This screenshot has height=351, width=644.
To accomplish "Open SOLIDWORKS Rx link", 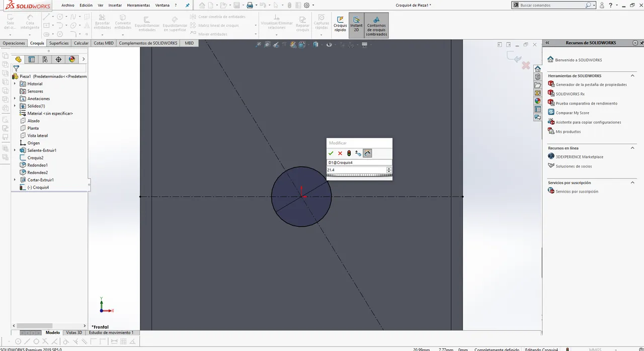I will pos(570,94).
